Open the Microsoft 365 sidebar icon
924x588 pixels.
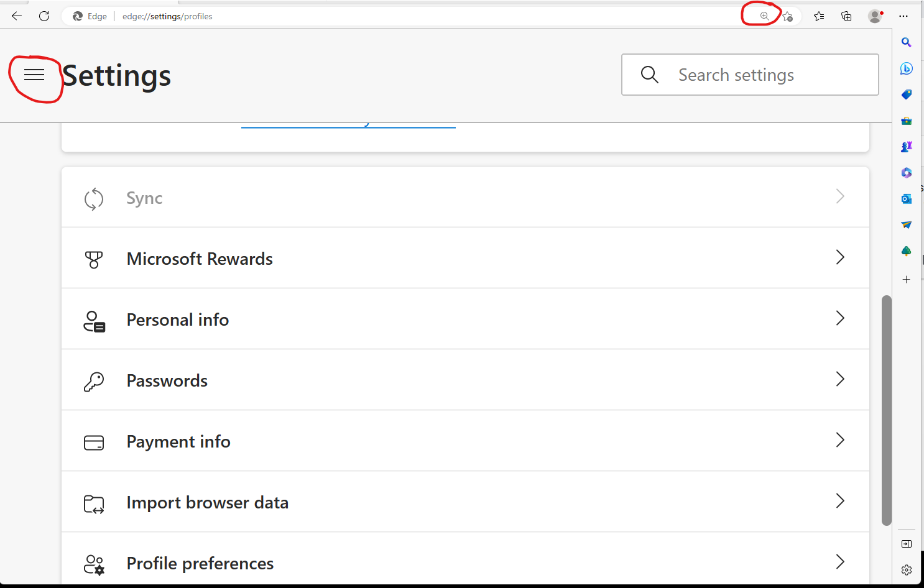pyautogui.click(x=907, y=173)
